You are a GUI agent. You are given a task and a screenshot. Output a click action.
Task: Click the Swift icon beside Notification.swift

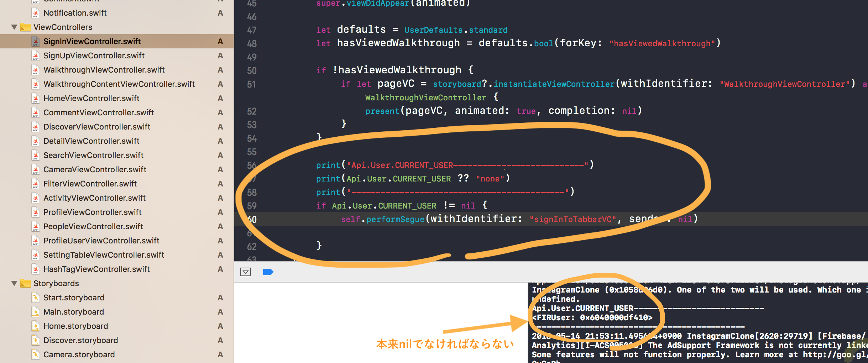click(35, 13)
